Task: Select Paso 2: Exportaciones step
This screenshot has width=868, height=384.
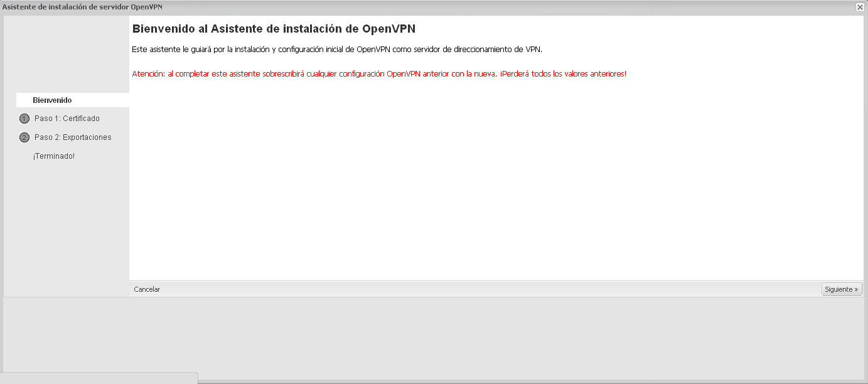Action: pos(73,137)
